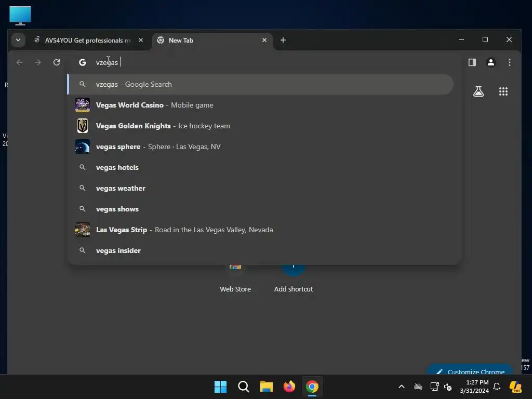
Task: Open the clock showing 1:27 PM
Action: click(474, 387)
